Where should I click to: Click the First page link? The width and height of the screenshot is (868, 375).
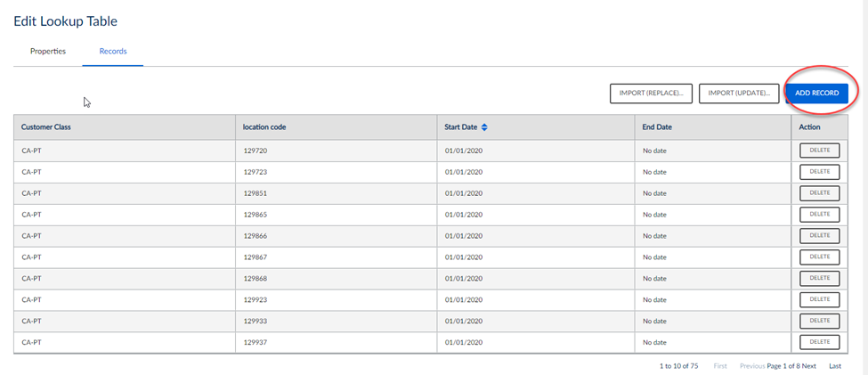[x=720, y=366]
